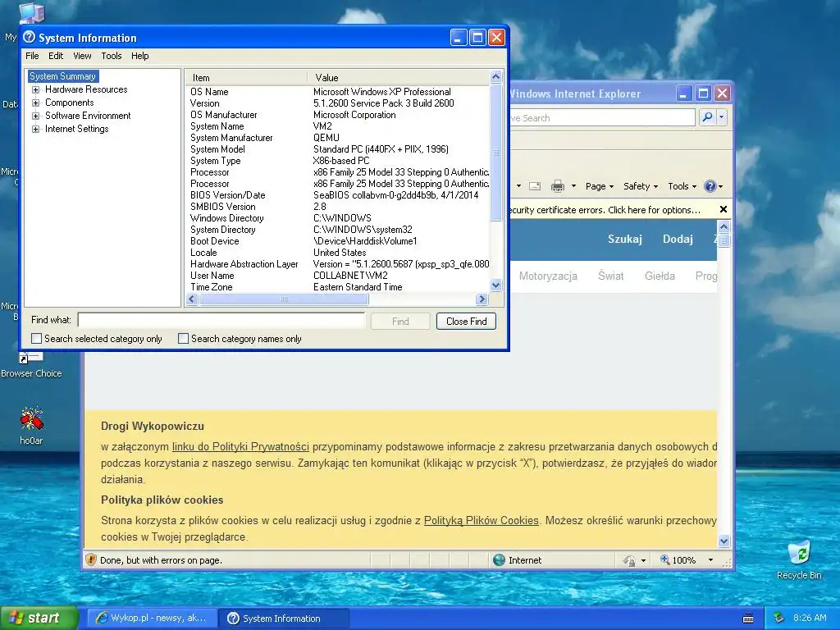840x630 pixels.
Task: Click the Item column header
Action: [x=246, y=78]
